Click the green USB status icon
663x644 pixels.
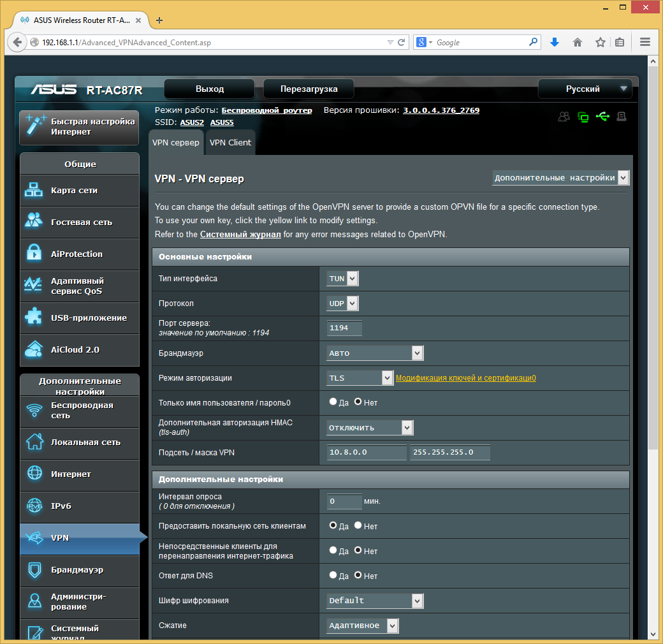tap(603, 116)
